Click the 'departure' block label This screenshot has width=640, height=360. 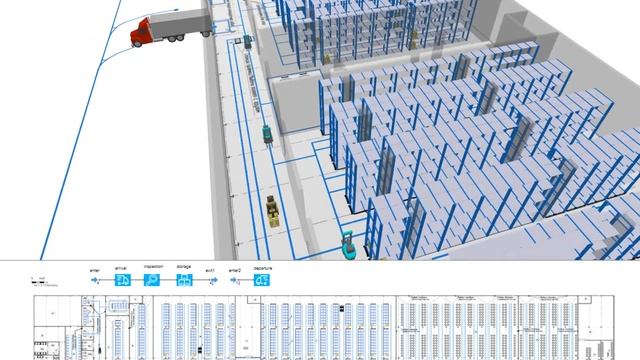[263, 269]
